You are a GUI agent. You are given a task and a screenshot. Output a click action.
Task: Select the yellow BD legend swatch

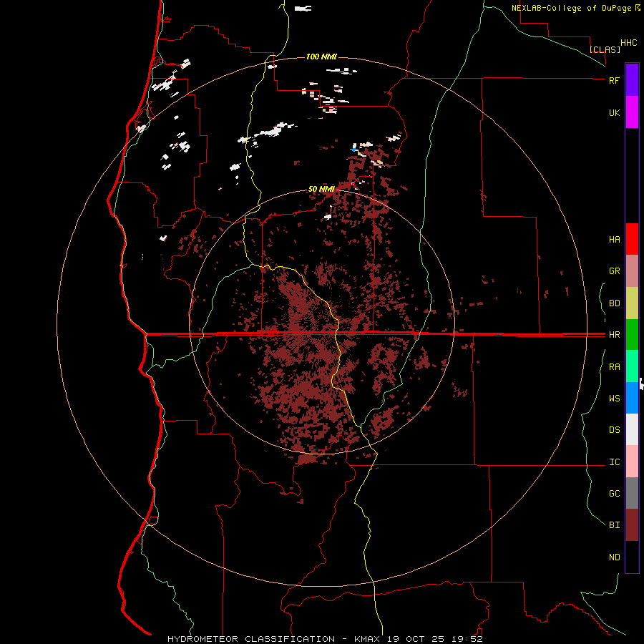[x=632, y=303]
